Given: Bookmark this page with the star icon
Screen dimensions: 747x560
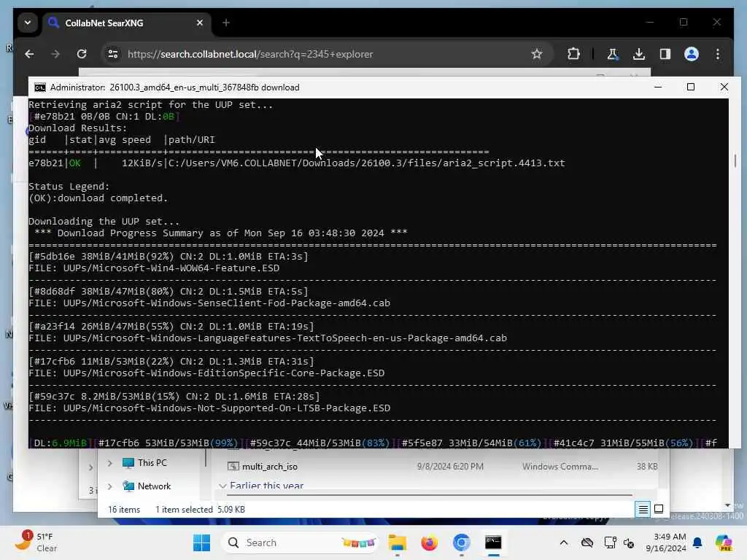Looking at the screenshot, I should pos(537,54).
